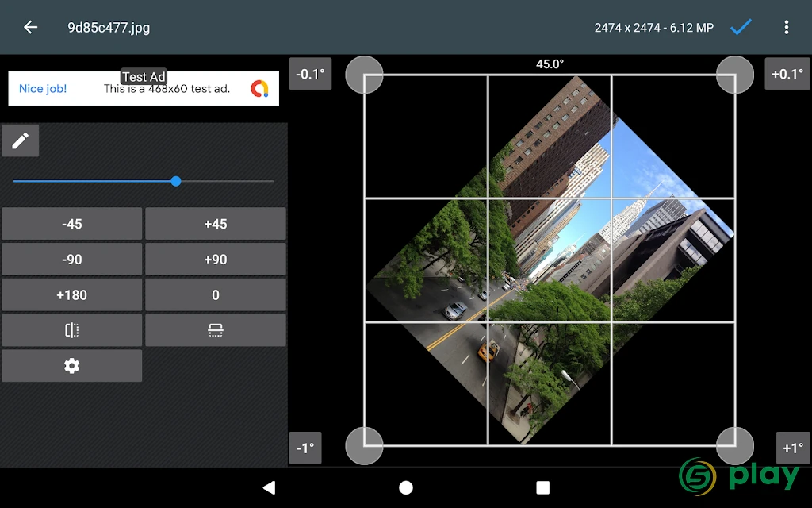The image size is (812, 508).
Task: Increase angle by 0.1 degree
Action: (787, 74)
